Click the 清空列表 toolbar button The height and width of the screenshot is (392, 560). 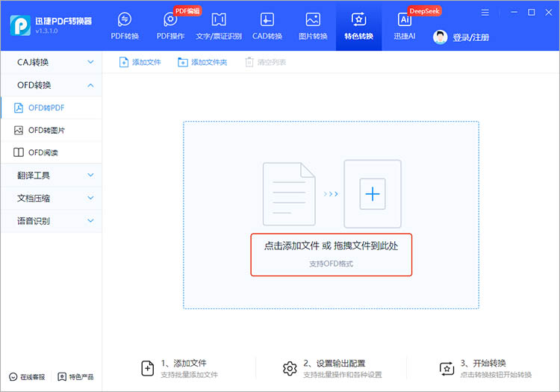point(265,62)
